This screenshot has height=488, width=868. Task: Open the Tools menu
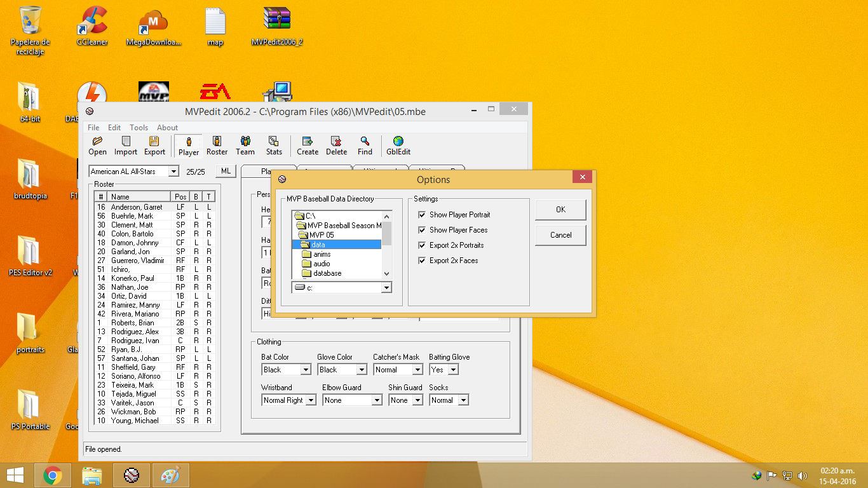point(139,128)
